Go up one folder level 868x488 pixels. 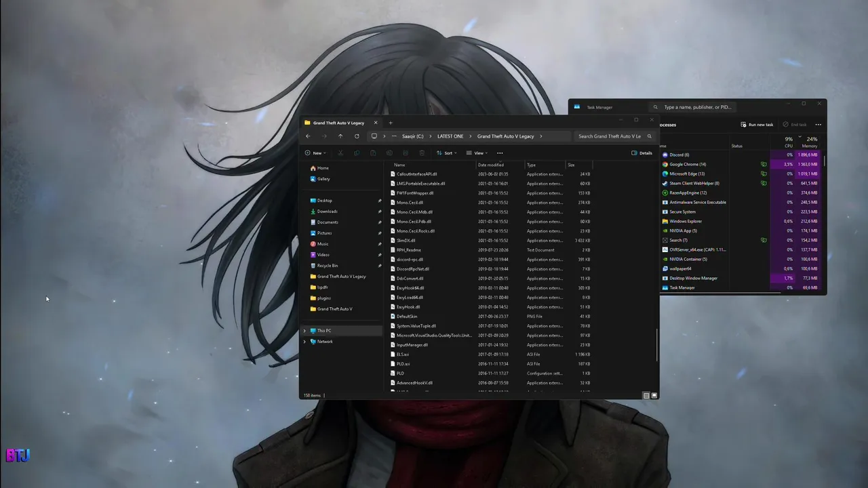click(340, 136)
